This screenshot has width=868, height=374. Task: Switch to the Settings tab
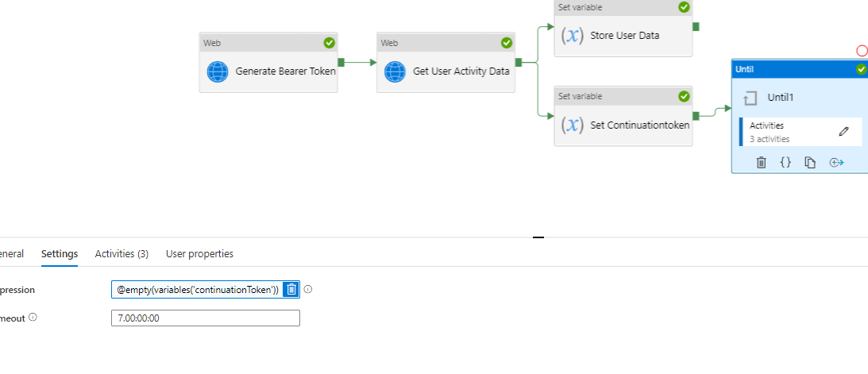pyautogui.click(x=60, y=254)
